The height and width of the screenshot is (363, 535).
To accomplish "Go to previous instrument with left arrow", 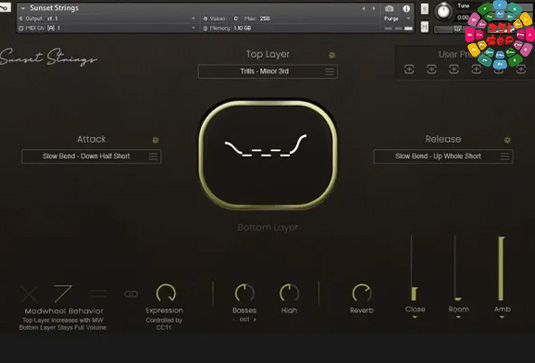I will pos(364,8).
